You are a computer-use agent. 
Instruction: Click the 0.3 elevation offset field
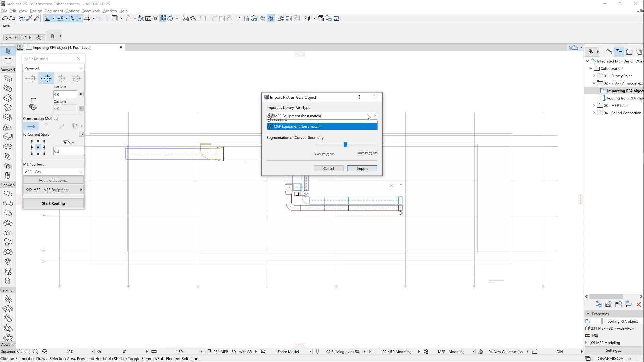click(68, 151)
